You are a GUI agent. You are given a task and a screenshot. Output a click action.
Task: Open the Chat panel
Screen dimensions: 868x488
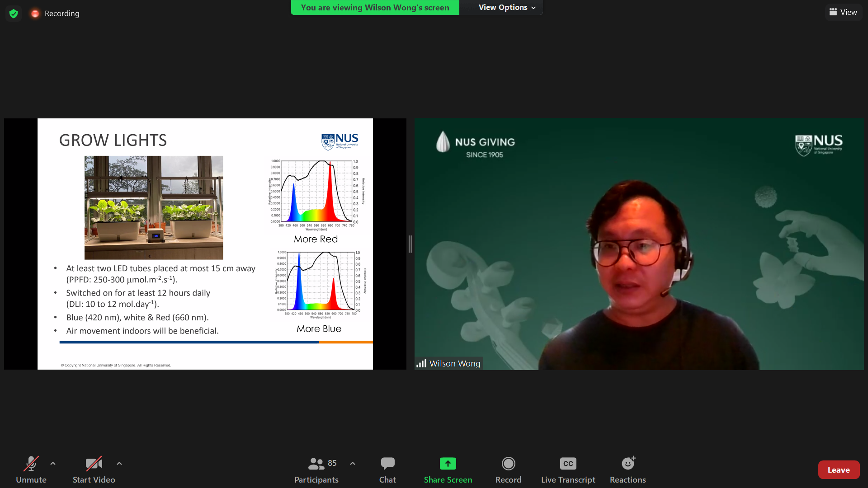click(387, 469)
